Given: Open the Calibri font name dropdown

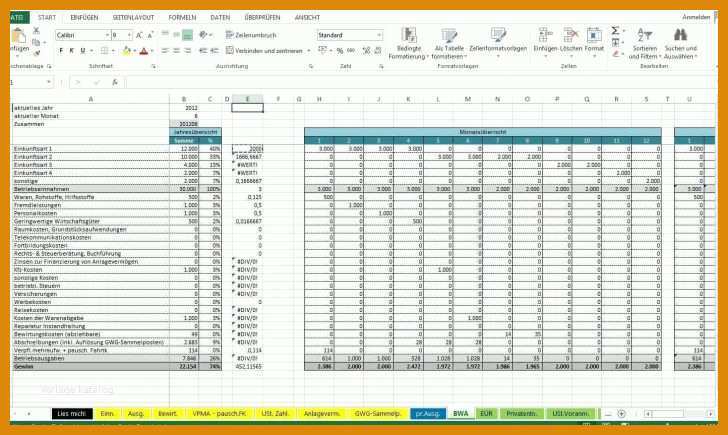Looking at the screenshot, I should click(x=107, y=35).
